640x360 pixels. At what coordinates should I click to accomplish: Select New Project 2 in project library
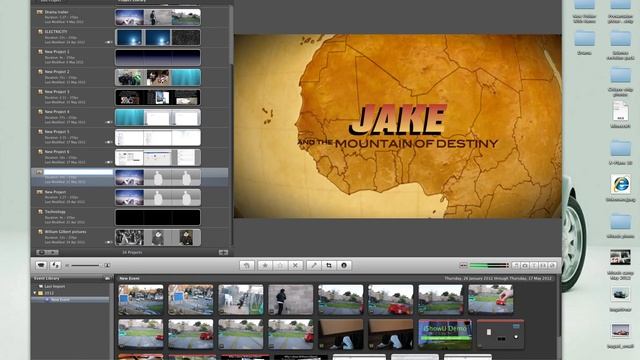coord(129,77)
